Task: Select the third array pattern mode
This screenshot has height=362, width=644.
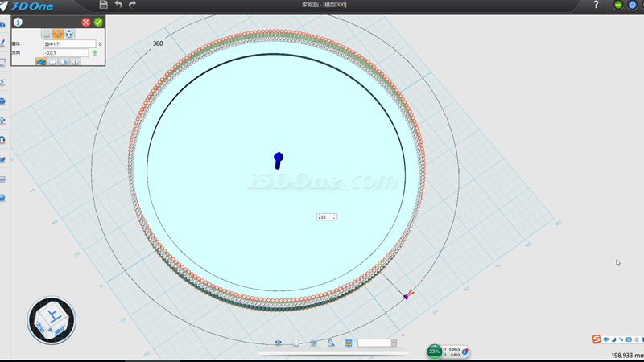Action: click(70, 34)
